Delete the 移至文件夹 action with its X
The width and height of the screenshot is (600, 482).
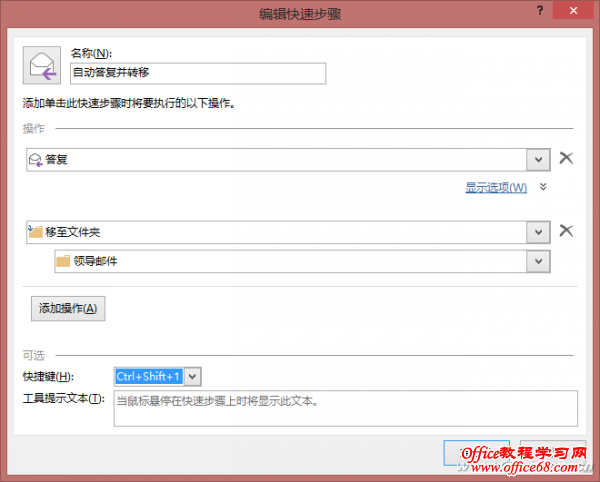[566, 231]
